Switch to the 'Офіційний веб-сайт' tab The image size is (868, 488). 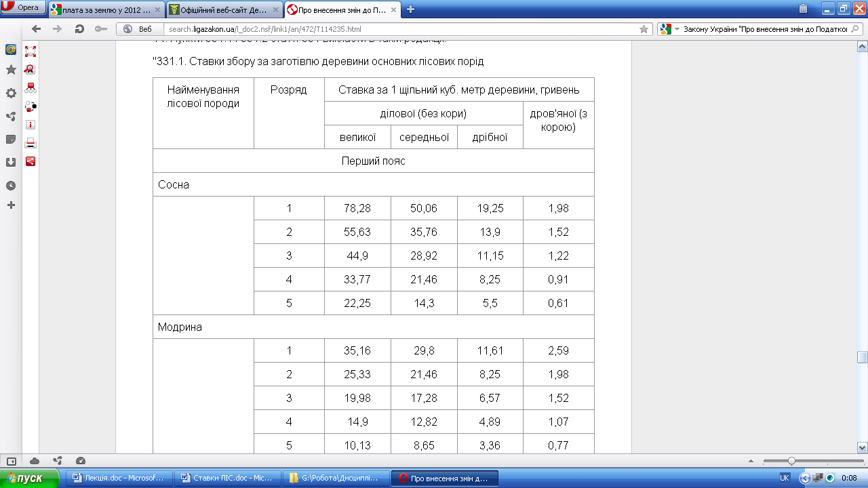(x=223, y=9)
